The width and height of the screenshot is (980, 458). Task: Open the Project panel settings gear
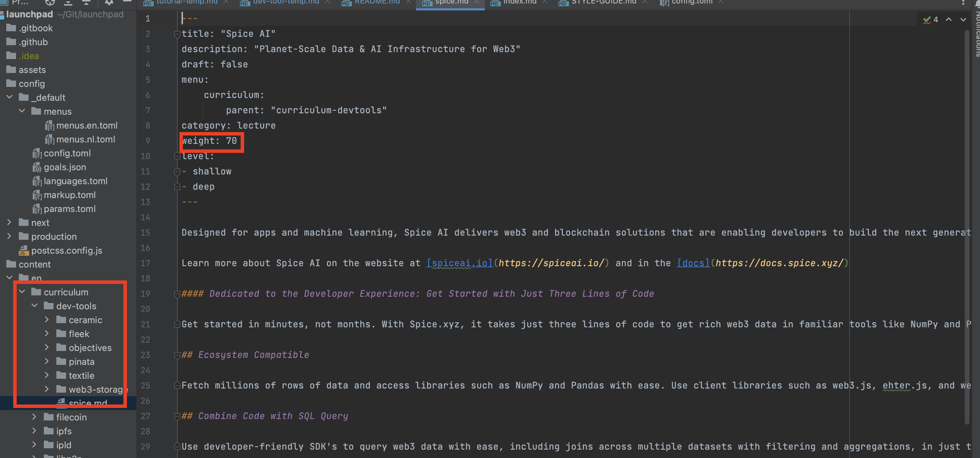(109, 2)
